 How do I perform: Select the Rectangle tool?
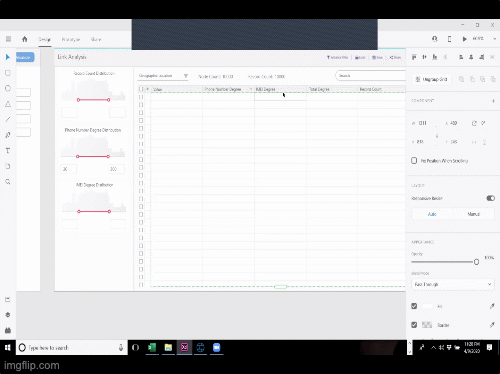point(8,73)
